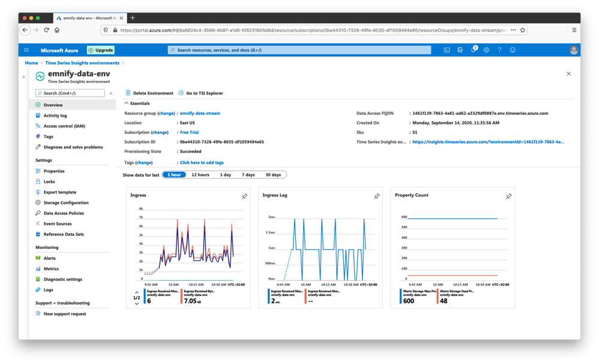Image resolution: width=599 pixels, height=364 pixels.
Task: Close the emnify-data-env blade
Action: pyautogui.click(x=568, y=74)
